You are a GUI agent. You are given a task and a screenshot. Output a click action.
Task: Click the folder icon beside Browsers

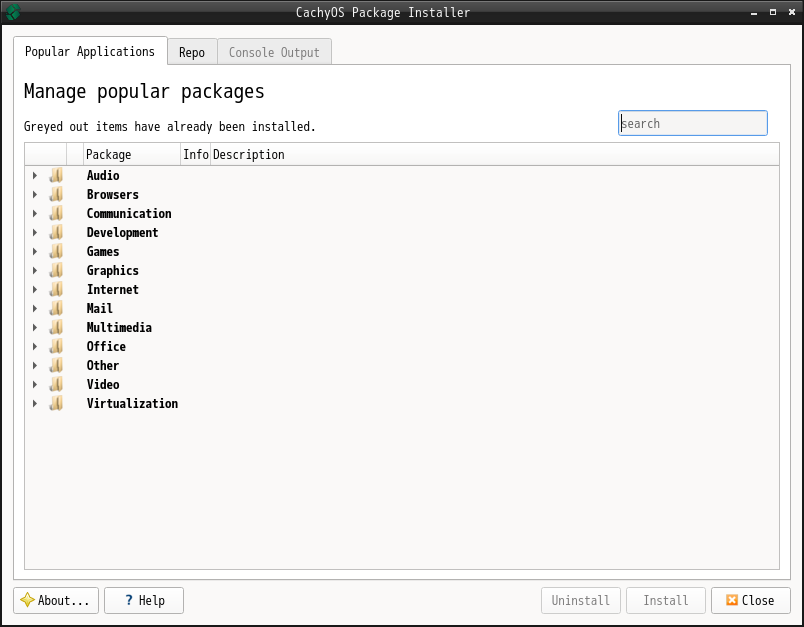pos(56,194)
